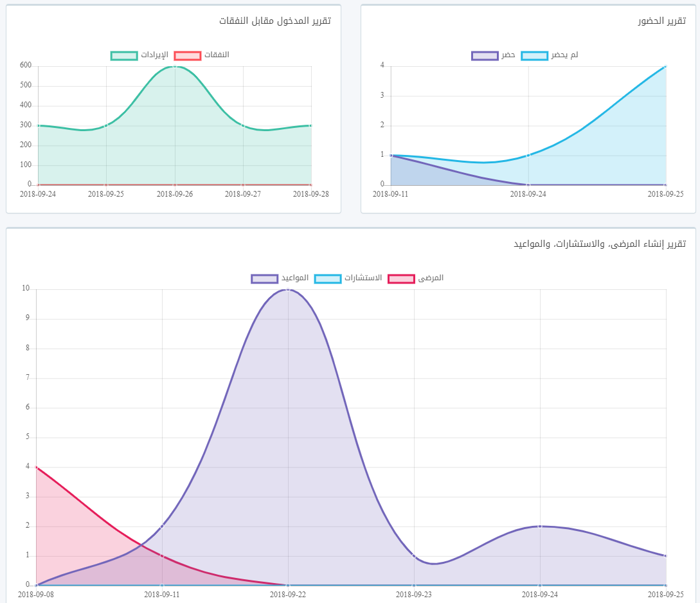Click appointments point on 2018-09-23
The image size is (700, 603).
coord(414,555)
